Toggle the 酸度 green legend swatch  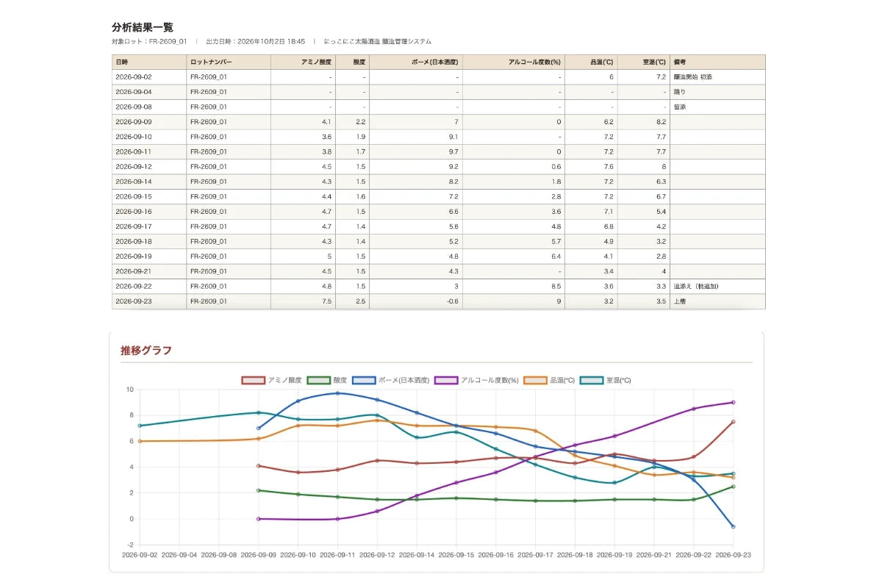[x=318, y=380]
